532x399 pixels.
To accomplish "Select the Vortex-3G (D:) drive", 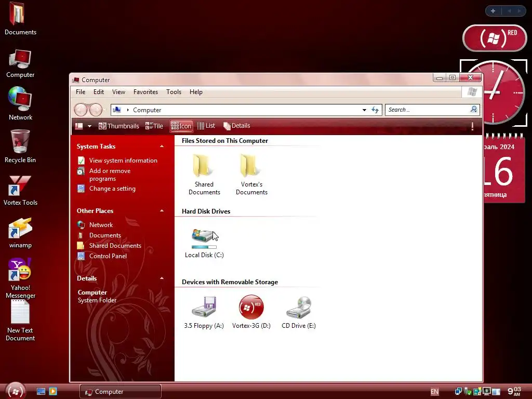I will point(251,313).
